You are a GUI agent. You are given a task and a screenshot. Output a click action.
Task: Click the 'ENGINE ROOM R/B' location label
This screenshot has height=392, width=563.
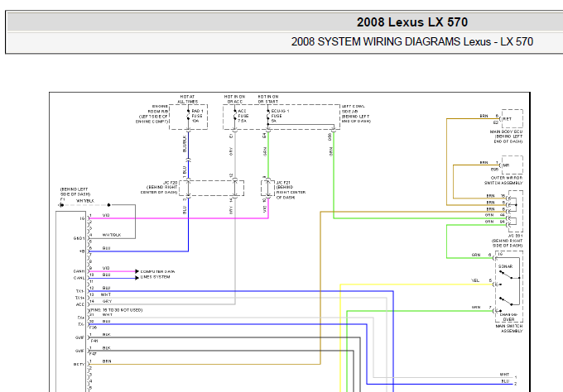152,114
